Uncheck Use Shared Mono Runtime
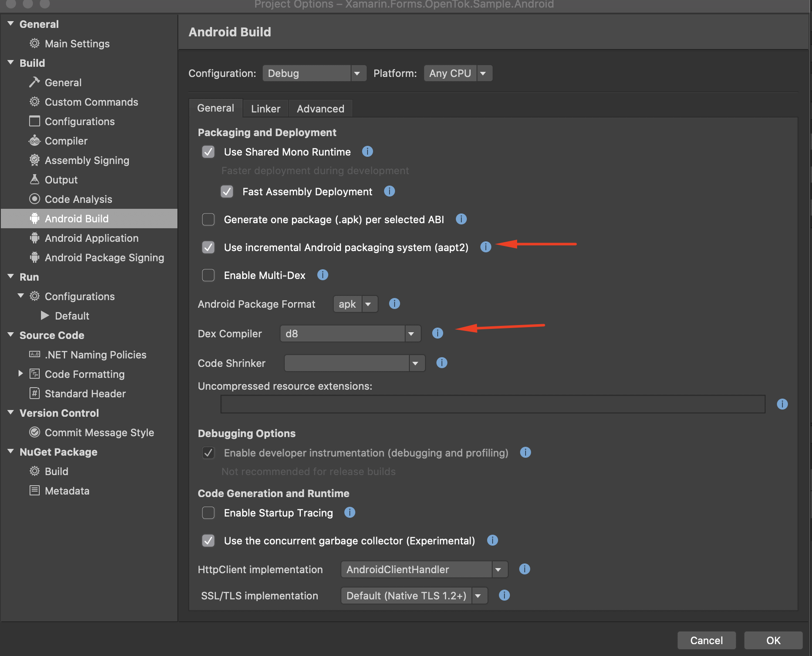The image size is (812, 656). 208,152
